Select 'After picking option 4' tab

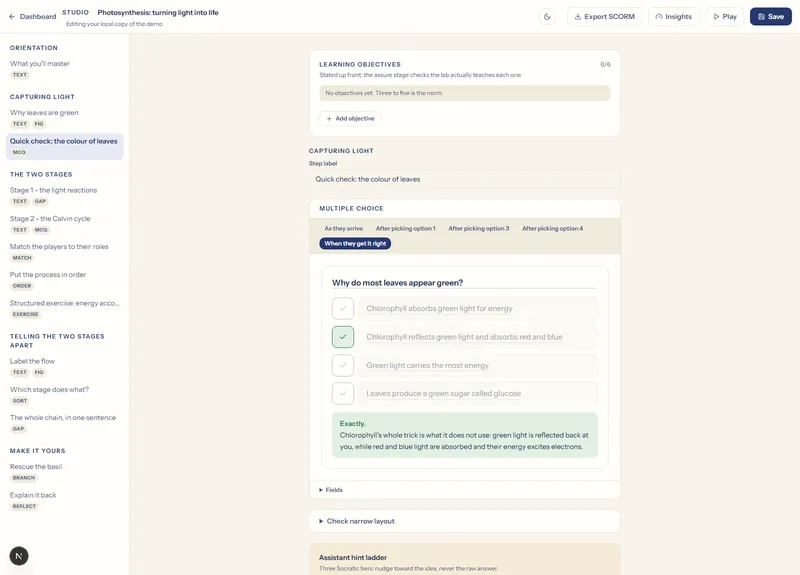coord(552,229)
